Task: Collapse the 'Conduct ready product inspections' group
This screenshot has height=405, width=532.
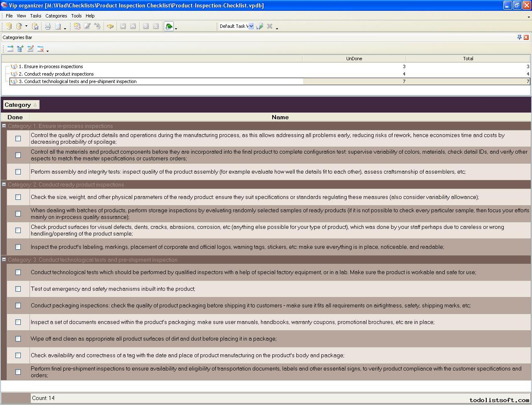Action: click(4, 184)
